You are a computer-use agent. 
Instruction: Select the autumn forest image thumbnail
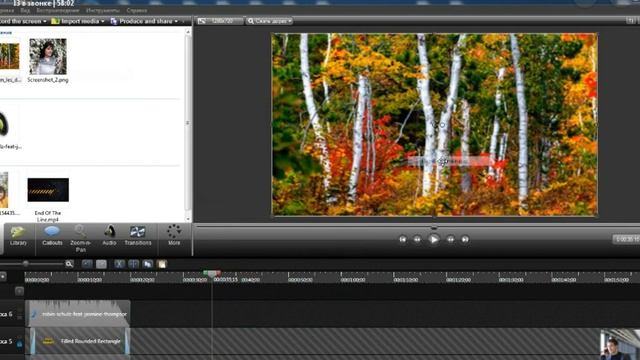point(9,56)
